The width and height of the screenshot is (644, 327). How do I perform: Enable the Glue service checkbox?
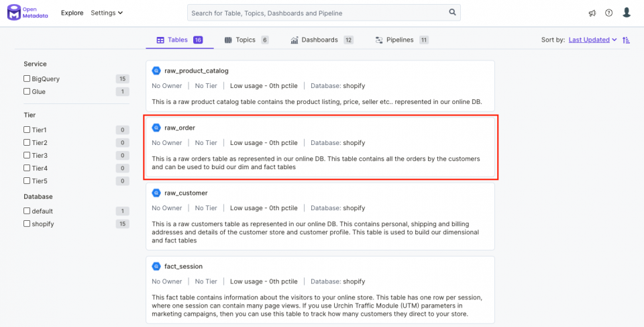pyautogui.click(x=27, y=91)
